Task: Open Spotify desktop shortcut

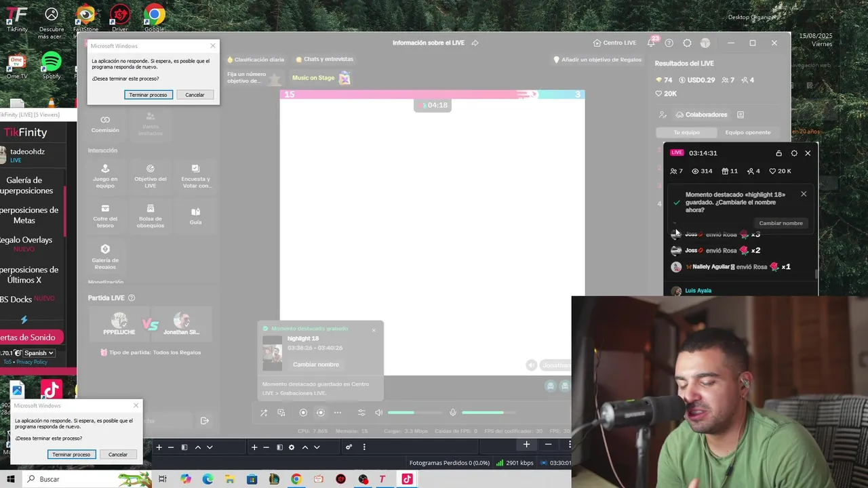Action: 52,66
